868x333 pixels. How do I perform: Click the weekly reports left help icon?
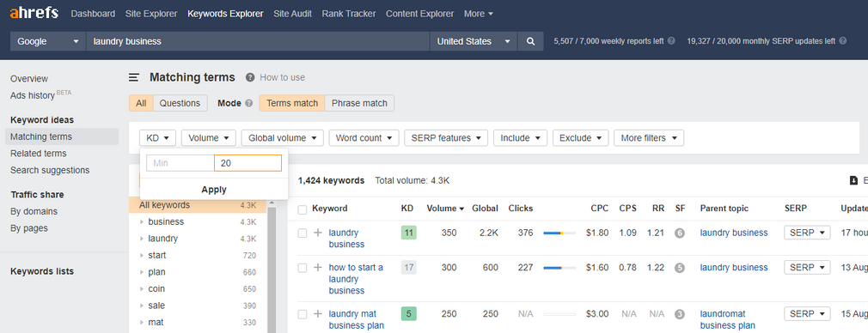pyautogui.click(x=671, y=41)
